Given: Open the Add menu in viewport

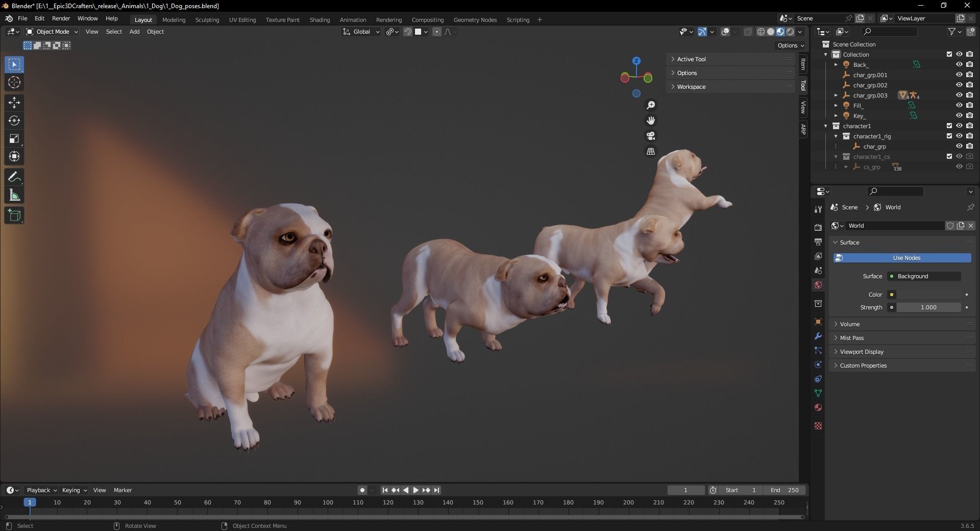Looking at the screenshot, I should (x=134, y=32).
